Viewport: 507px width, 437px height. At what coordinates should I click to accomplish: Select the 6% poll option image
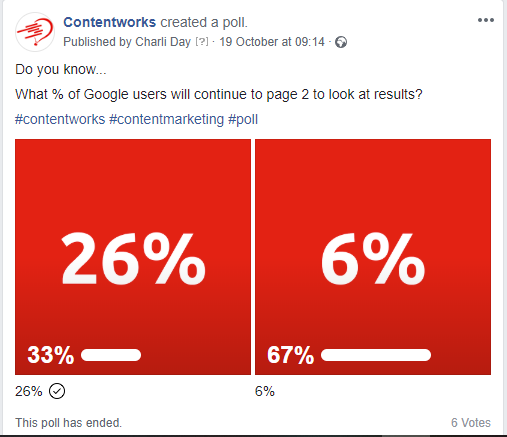(373, 257)
